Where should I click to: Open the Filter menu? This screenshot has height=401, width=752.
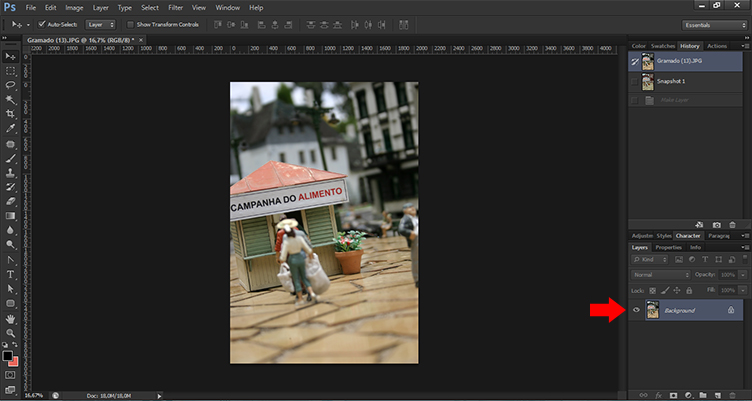pos(175,7)
